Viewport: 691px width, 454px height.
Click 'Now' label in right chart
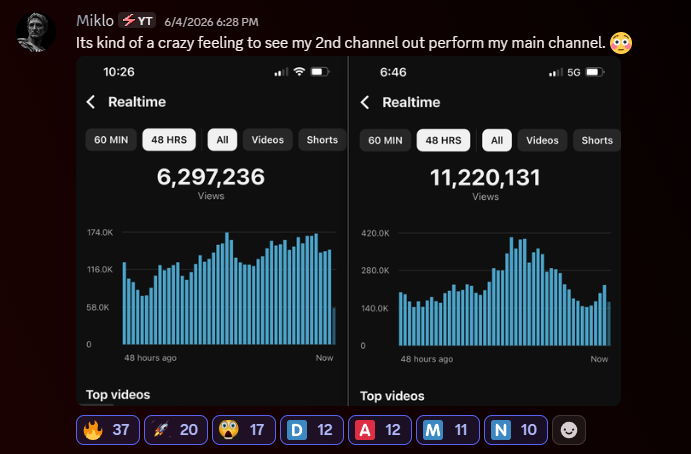click(599, 359)
